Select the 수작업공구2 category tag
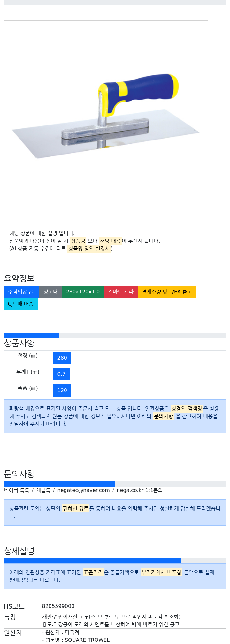The height and width of the screenshot is (644, 230). point(21,292)
